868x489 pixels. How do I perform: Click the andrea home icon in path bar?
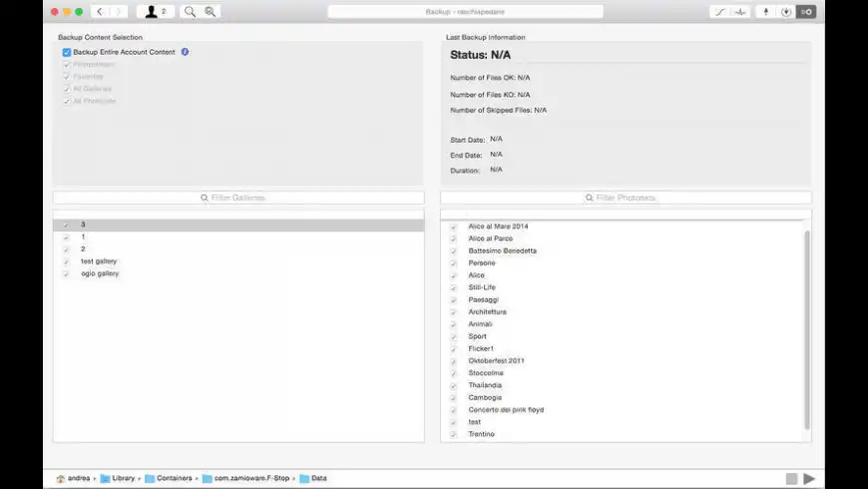[60, 478]
